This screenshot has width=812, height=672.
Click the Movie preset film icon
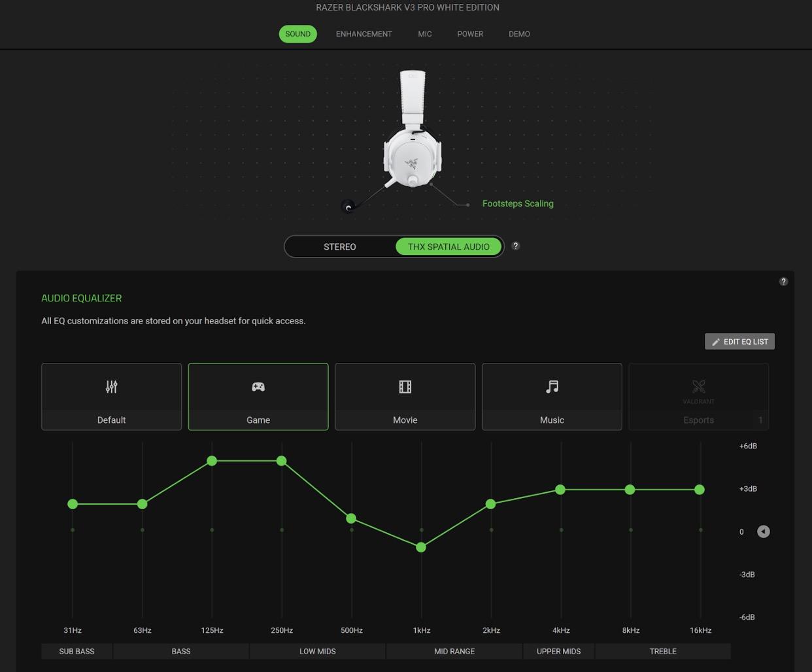(x=405, y=387)
